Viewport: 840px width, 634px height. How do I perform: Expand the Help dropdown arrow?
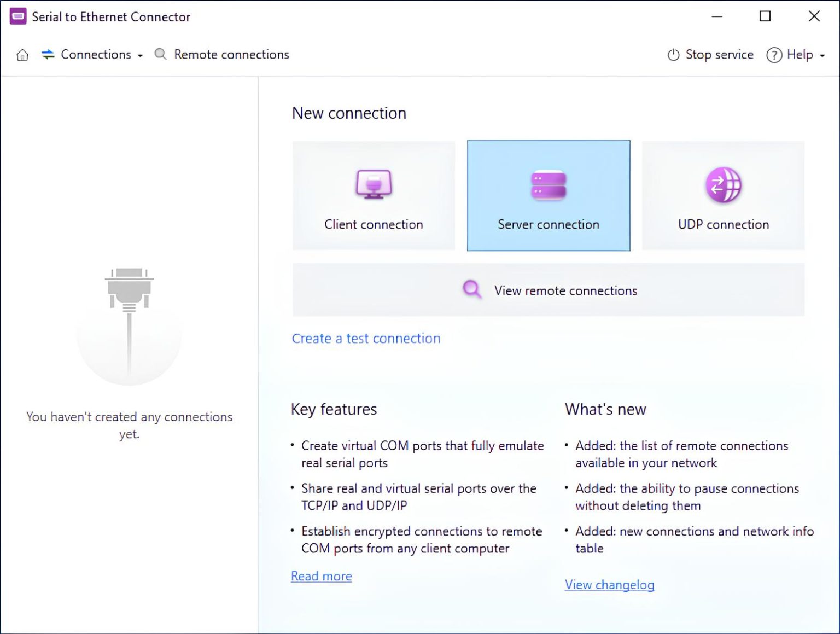tap(822, 56)
